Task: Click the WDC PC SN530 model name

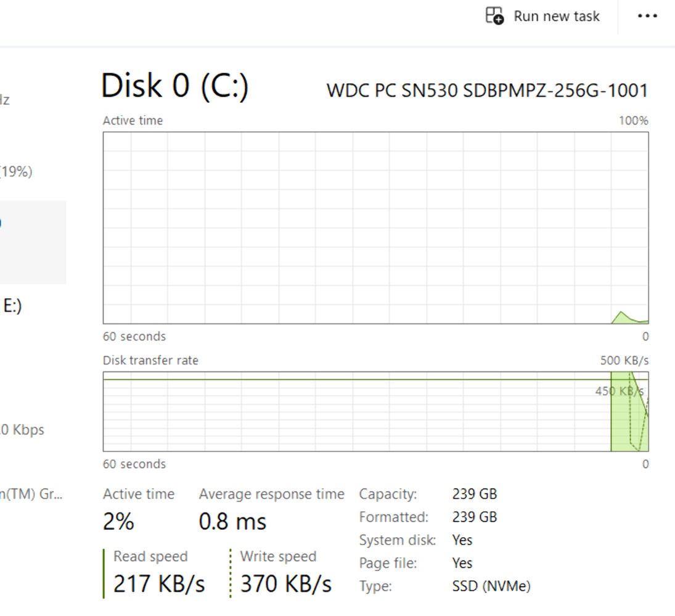Action: coord(488,91)
